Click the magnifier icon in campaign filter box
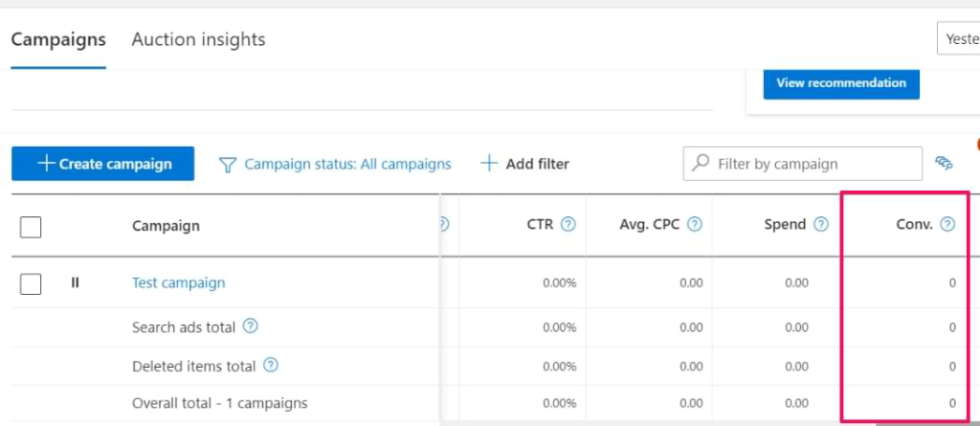 (x=702, y=164)
